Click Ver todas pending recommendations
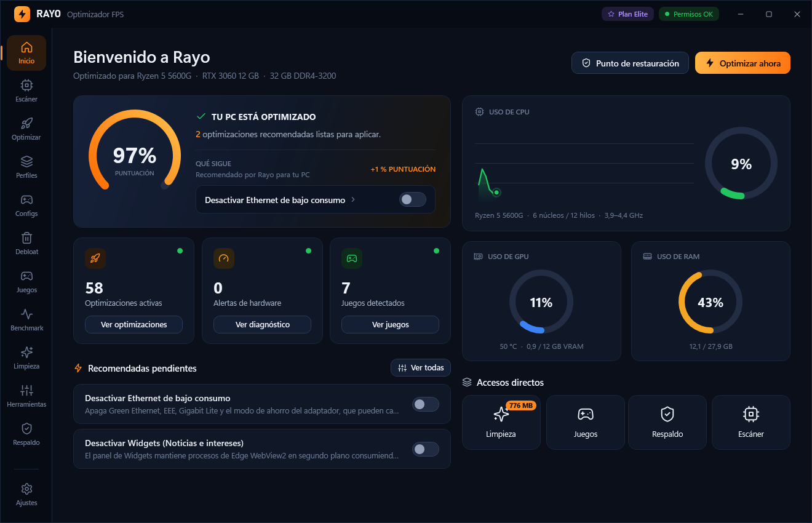The image size is (812, 523). [x=421, y=368]
